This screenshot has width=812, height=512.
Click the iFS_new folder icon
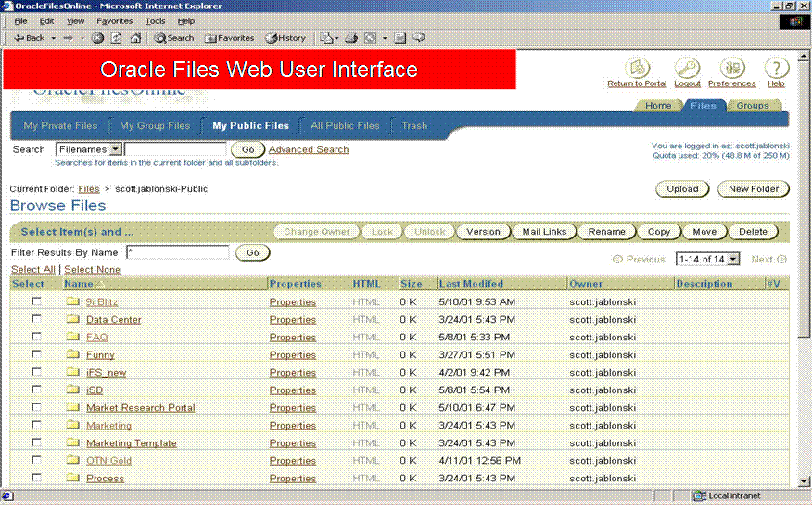(73, 372)
